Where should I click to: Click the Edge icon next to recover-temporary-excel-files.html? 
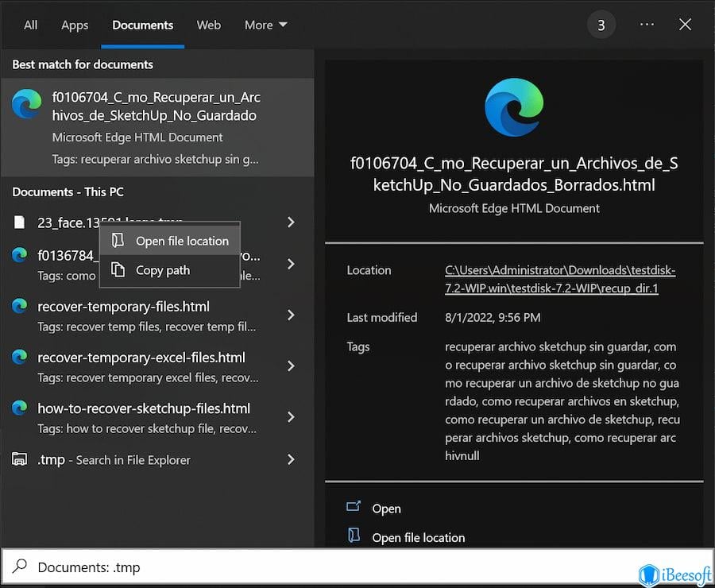(x=20, y=357)
